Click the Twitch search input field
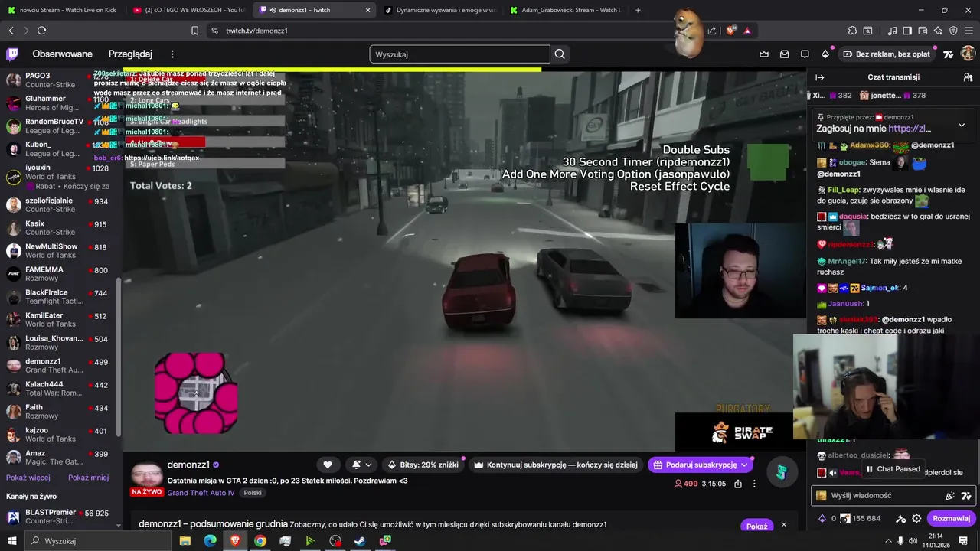The height and width of the screenshot is (551, 980). click(459, 54)
